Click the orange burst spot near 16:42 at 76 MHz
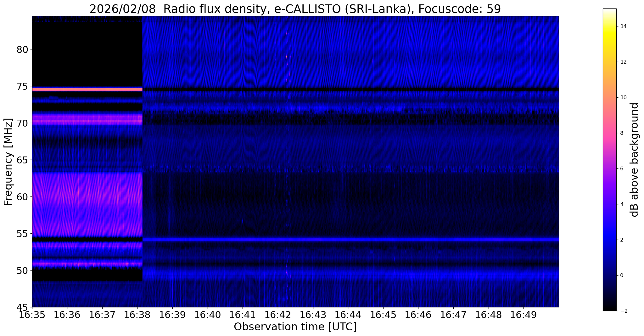The width and height of the screenshot is (644, 336). tap(289, 77)
